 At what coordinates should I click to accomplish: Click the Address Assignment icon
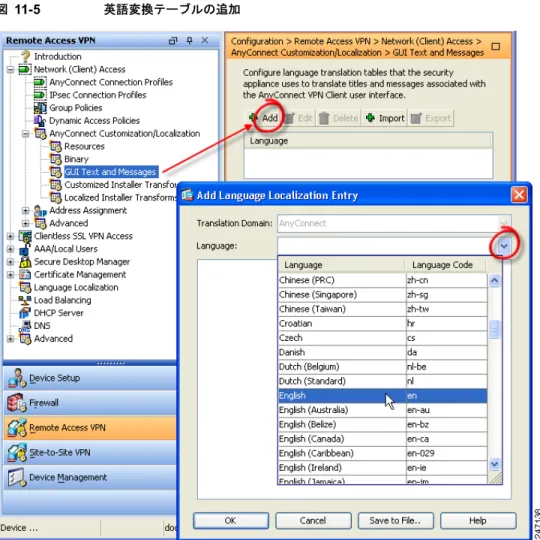click(40, 210)
